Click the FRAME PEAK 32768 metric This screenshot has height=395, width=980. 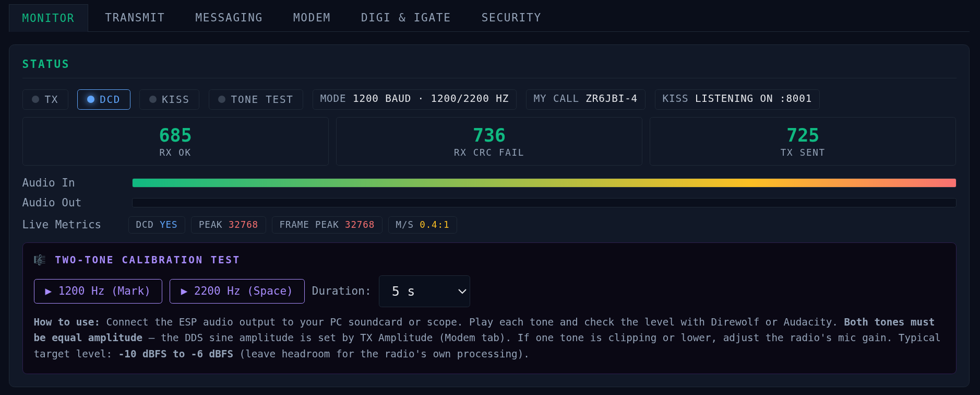(x=327, y=225)
